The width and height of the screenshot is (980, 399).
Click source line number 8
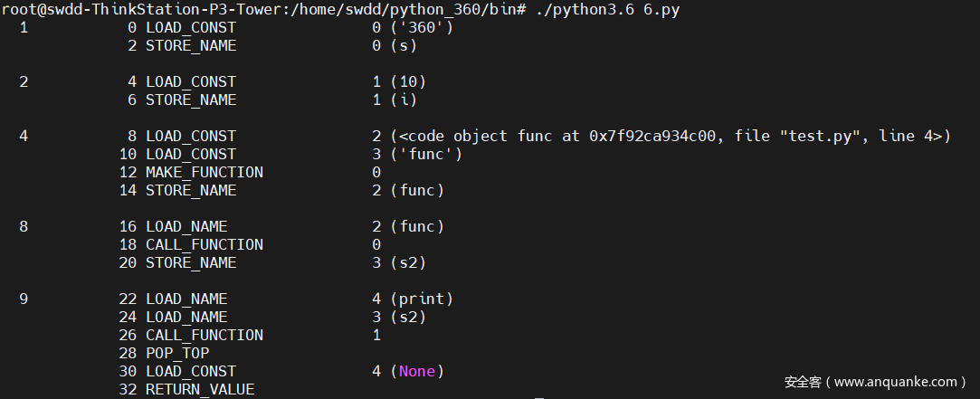coord(24,226)
